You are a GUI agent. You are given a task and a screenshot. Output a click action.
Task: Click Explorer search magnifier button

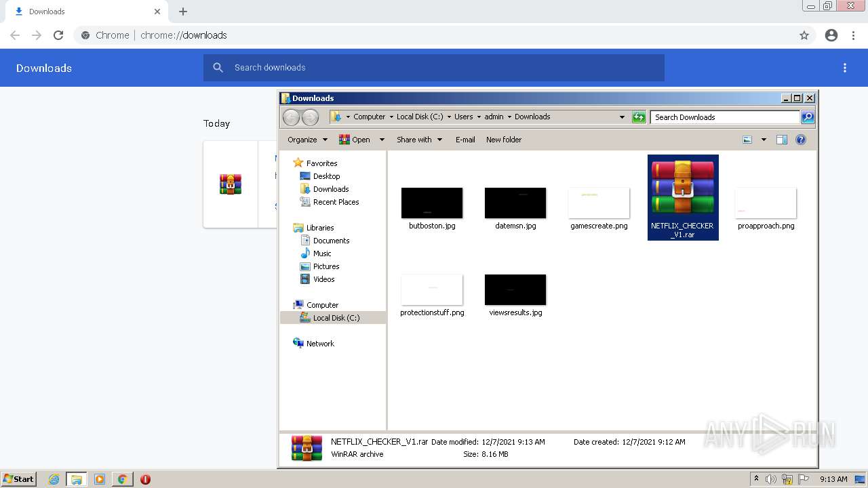coord(808,117)
